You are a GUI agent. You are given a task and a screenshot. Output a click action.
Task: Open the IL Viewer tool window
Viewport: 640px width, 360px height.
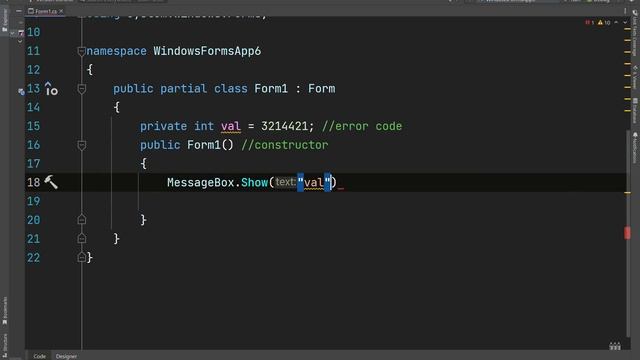[635, 78]
